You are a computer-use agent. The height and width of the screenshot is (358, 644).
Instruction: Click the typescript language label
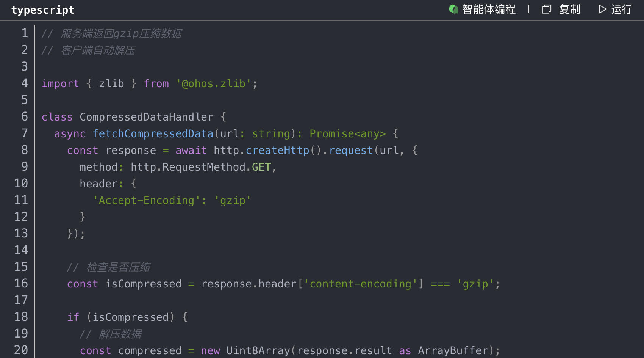43,10
